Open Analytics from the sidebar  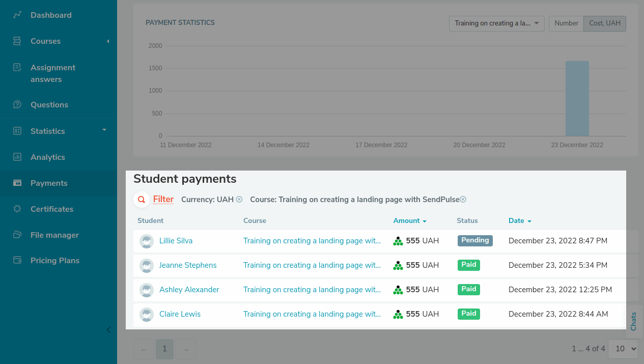[47, 157]
